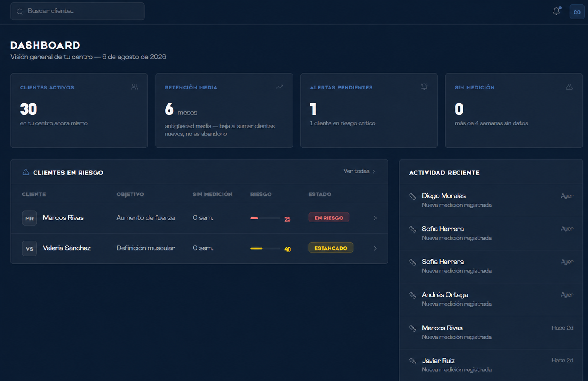Click the risk bar showing 25
This screenshot has width=588, height=381.
pos(265,218)
